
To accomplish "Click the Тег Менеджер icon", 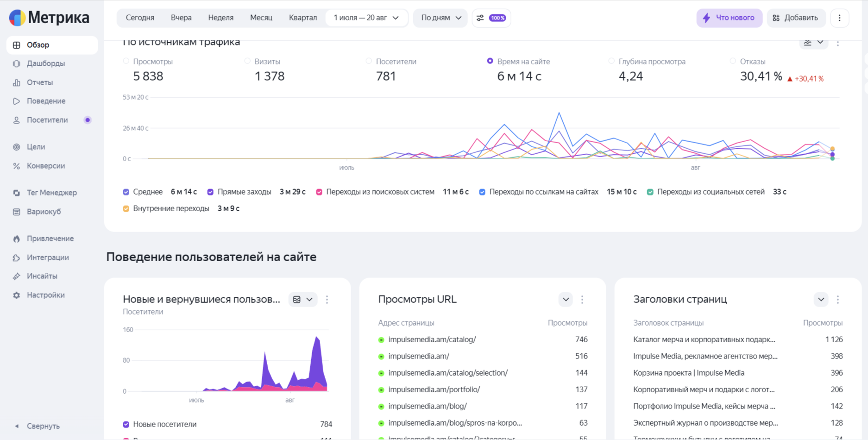I will (17, 193).
